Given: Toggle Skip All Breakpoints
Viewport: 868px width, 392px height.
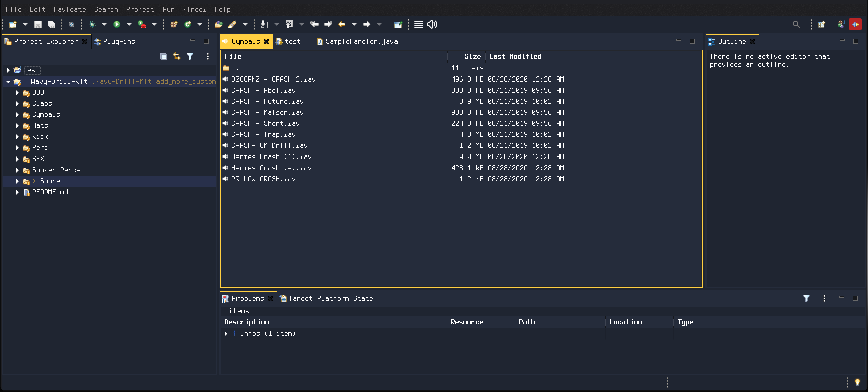Looking at the screenshot, I should coord(72,24).
